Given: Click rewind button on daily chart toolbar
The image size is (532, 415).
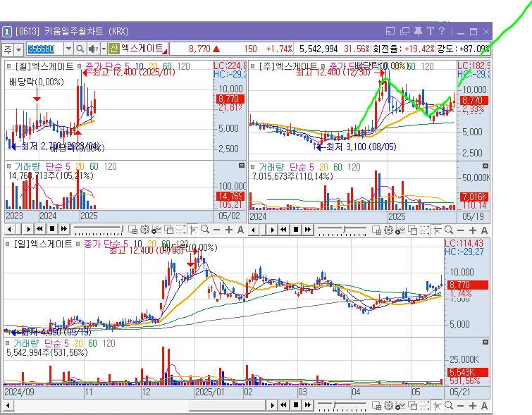Looking at the screenshot, I should [284, 405].
